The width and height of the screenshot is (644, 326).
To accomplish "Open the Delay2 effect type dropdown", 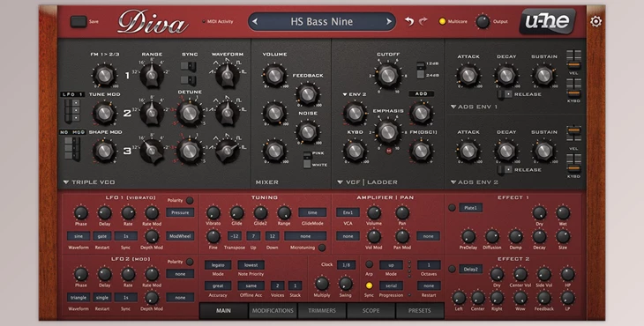I will [471, 270].
